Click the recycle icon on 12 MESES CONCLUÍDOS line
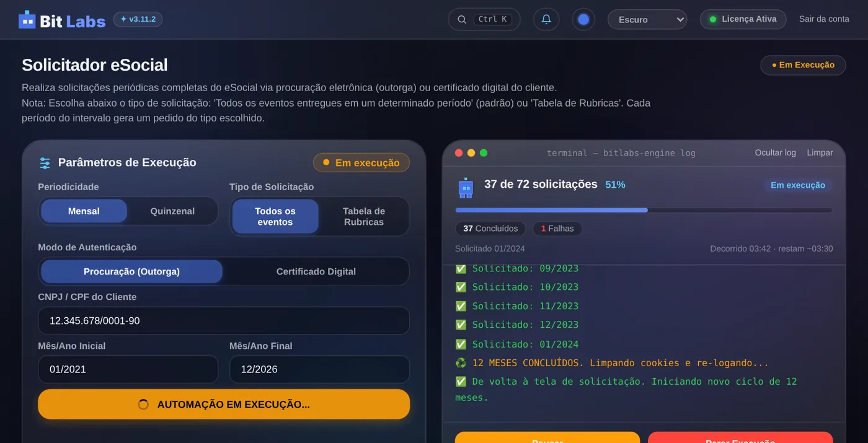868x443 pixels. (461, 363)
